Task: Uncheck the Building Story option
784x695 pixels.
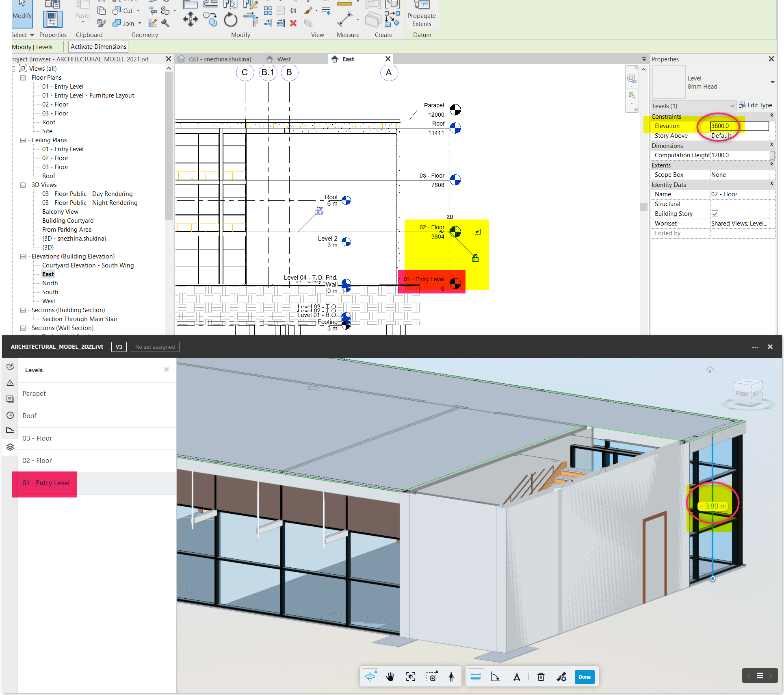Action: pos(715,213)
